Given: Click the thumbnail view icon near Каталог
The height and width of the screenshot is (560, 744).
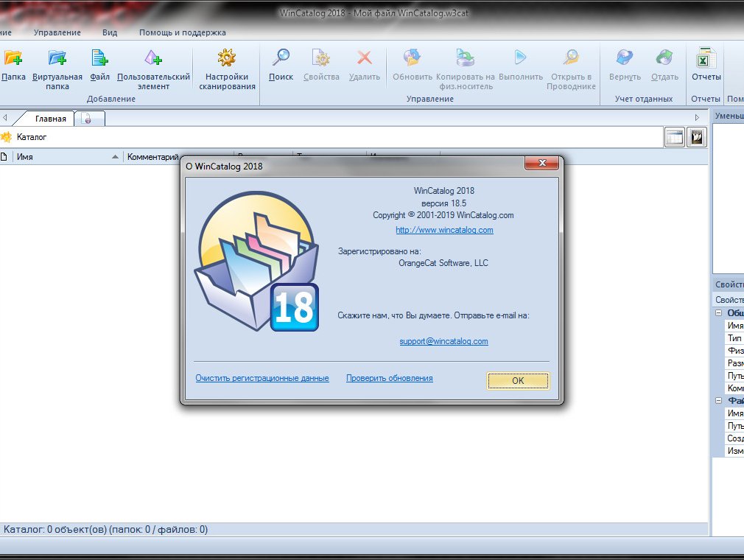Looking at the screenshot, I should (x=697, y=137).
